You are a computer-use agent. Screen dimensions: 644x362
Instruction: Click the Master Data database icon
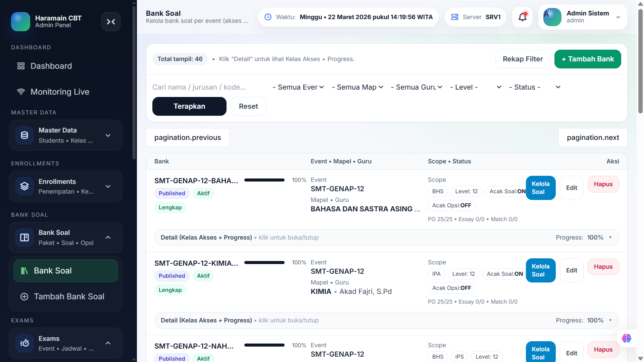pos(24,135)
